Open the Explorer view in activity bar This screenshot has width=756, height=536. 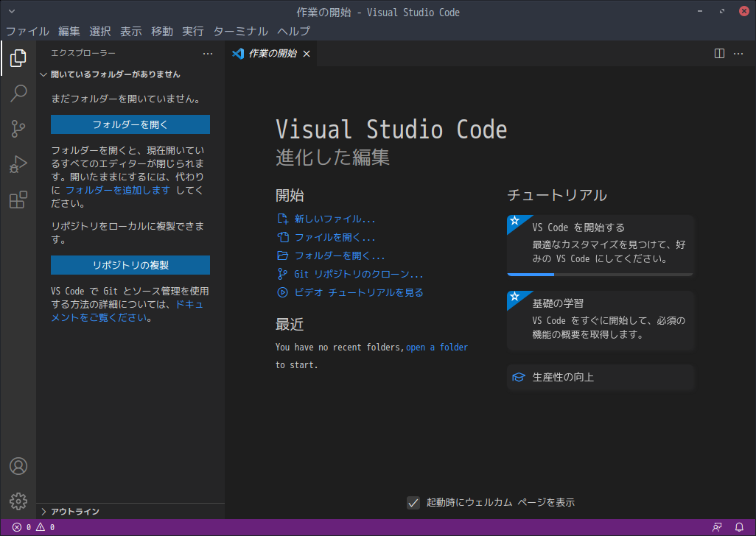click(18, 57)
